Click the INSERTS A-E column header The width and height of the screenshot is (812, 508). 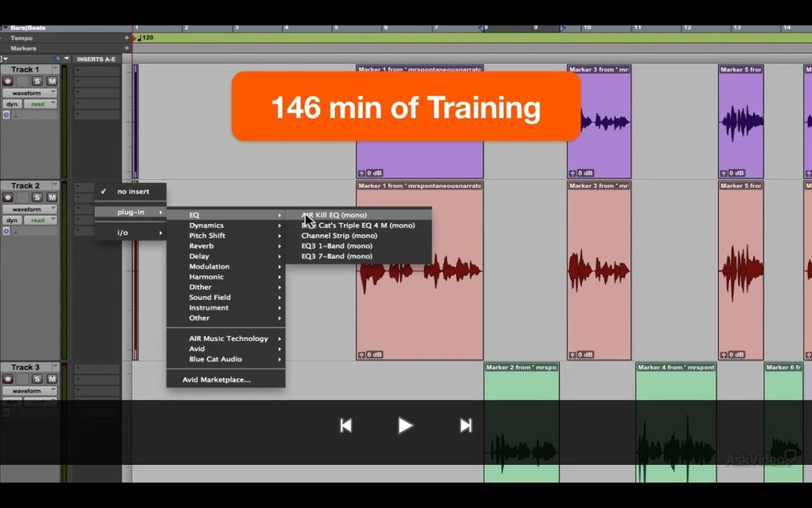pyautogui.click(x=96, y=59)
